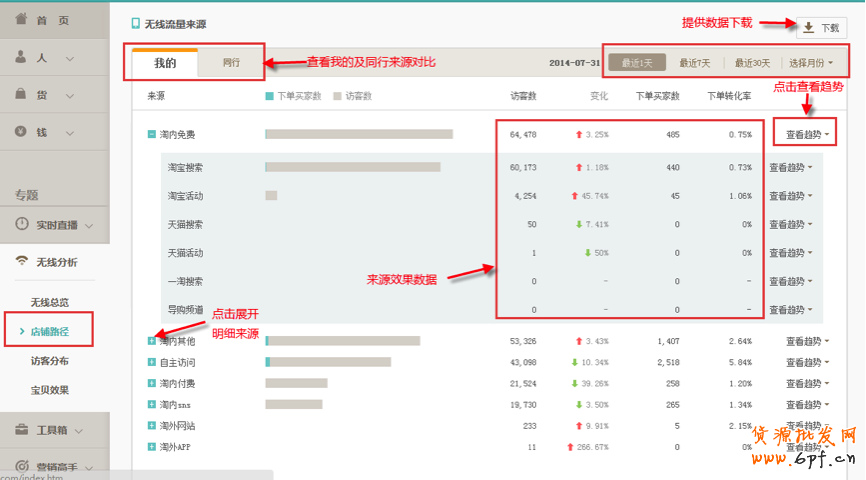
Task: Expand the 淘内其他 source row
Action: pyautogui.click(x=151, y=341)
